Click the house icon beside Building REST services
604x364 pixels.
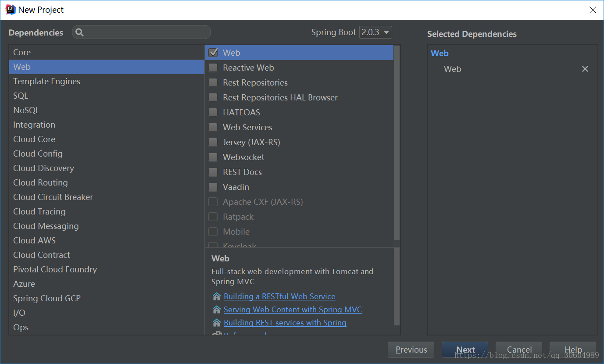[216, 323]
